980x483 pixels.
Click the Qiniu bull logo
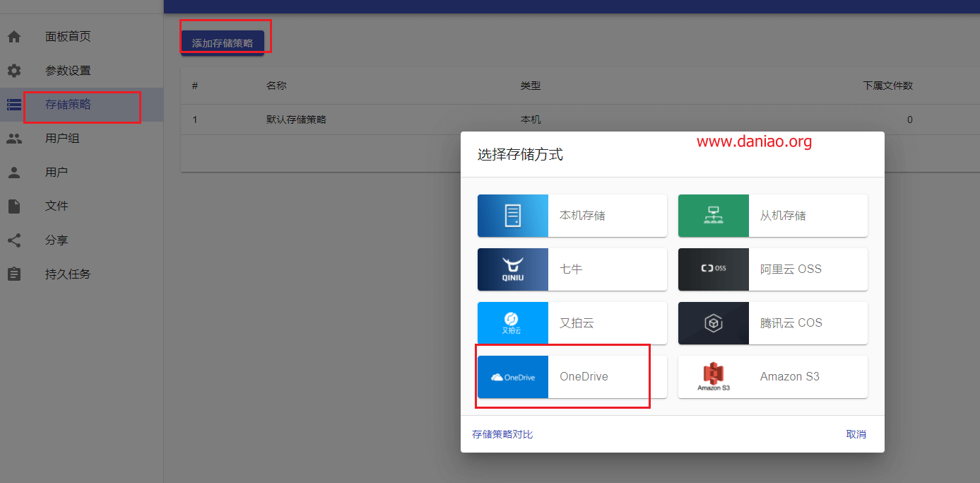513,269
